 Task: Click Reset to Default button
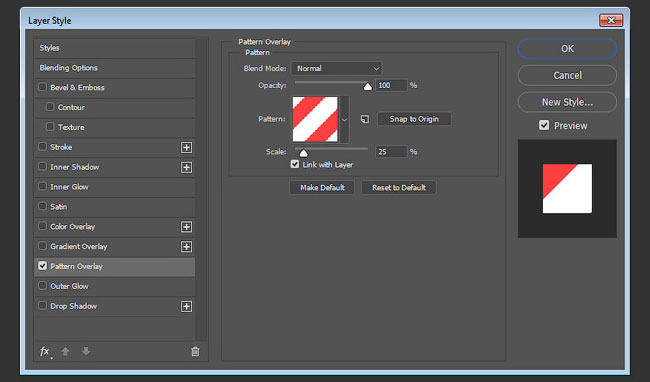pyautogui.click(x=399, y=188)
